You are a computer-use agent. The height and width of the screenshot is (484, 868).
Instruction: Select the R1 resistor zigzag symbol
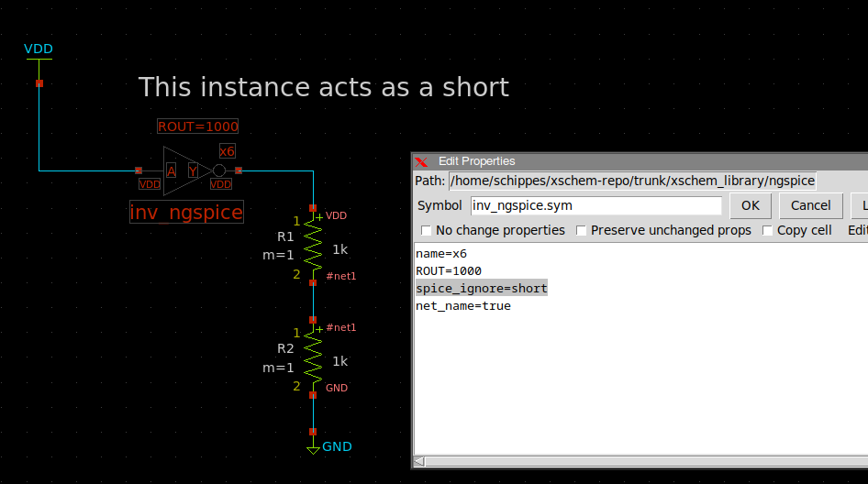313,247
